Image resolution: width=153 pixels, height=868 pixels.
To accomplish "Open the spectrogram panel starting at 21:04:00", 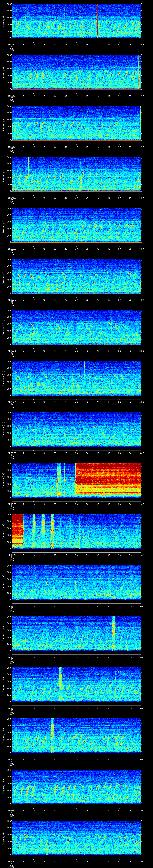I will pos(76,174).
